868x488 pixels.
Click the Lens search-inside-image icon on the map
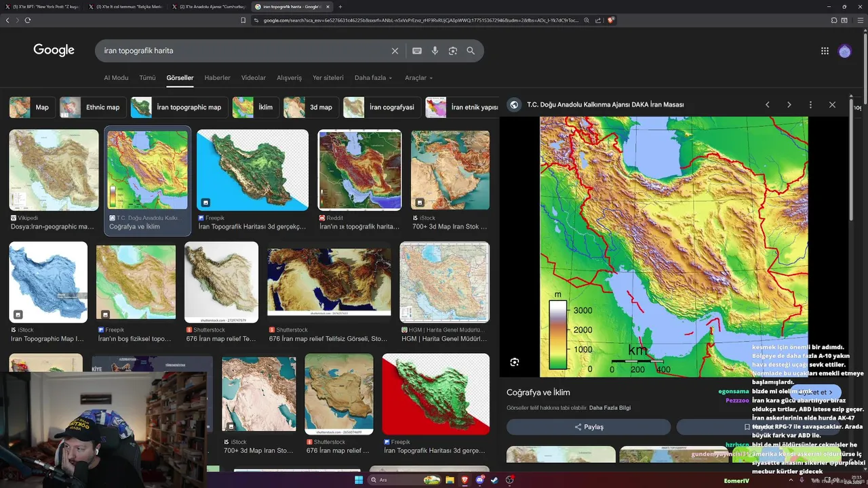[x=515, y=362]
